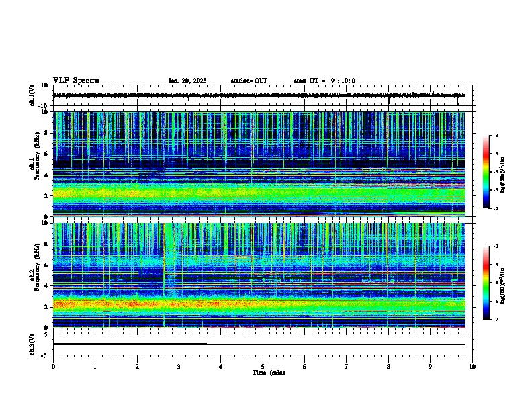Viewport: 532px width, 411px height.
Task: Click the time axis tick label '10'
Action: 472,367
